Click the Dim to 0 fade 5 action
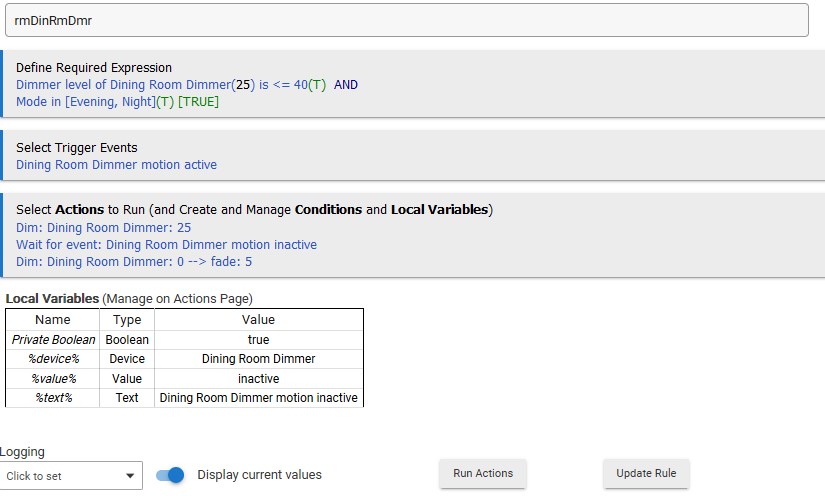Image resolution: width=825 pixels, height=496 pixels. point(134,262)
